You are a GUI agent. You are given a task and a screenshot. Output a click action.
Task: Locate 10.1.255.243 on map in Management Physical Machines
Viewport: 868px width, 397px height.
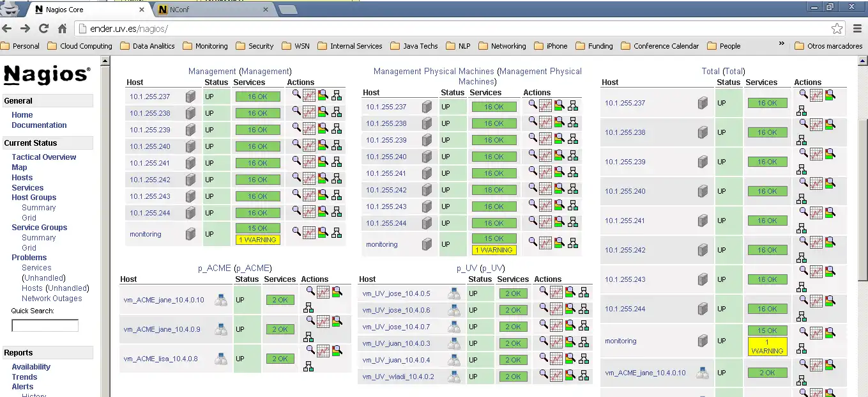point(573,205)
